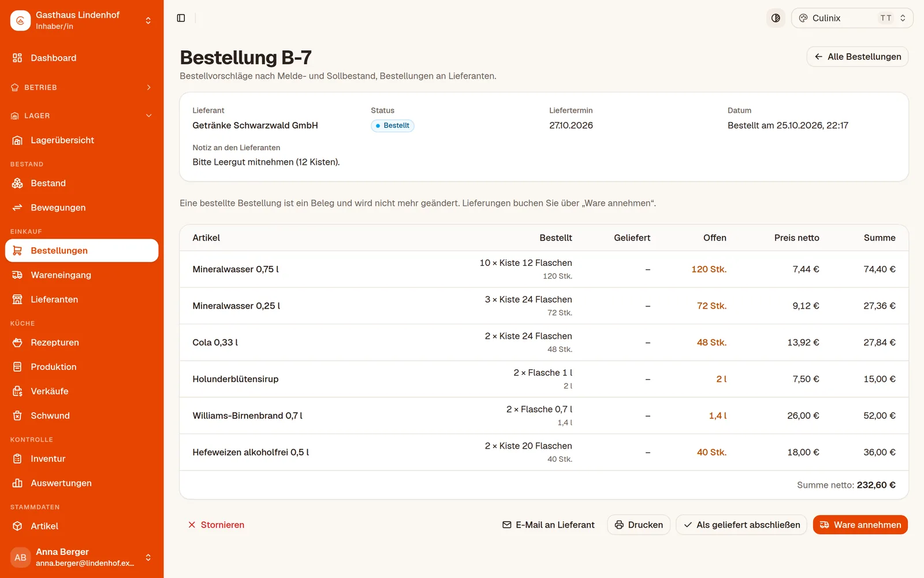Click the Ware annehmen button
Image resolution: width=924 pixels, height=578 pixels.
[x=860, y=525]
